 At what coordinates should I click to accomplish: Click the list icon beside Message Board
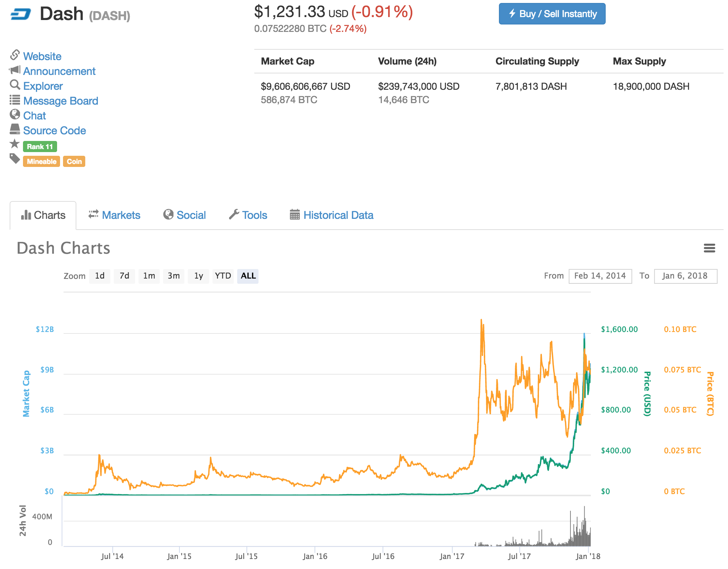(x=15, y=100)
